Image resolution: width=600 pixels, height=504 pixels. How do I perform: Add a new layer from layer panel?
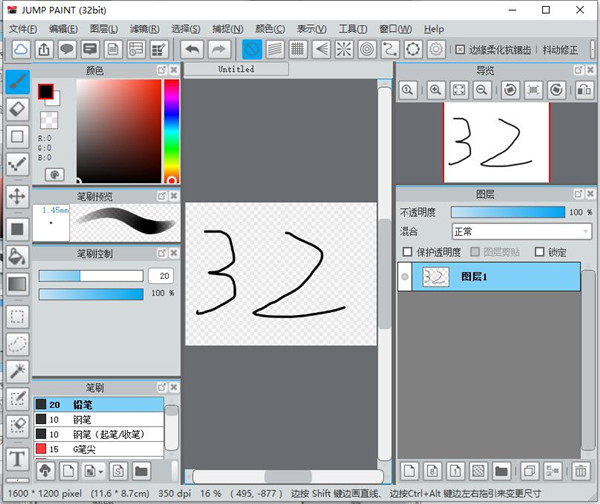click(x=408, y=470)
